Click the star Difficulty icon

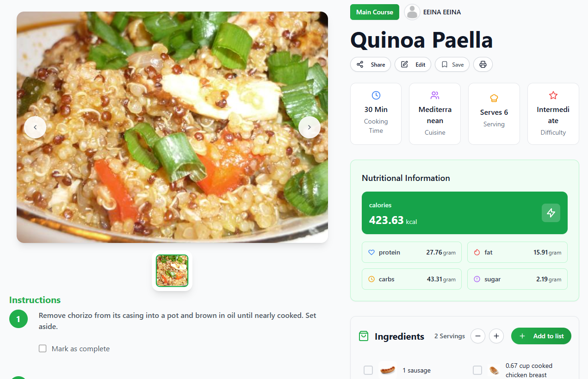553,95
